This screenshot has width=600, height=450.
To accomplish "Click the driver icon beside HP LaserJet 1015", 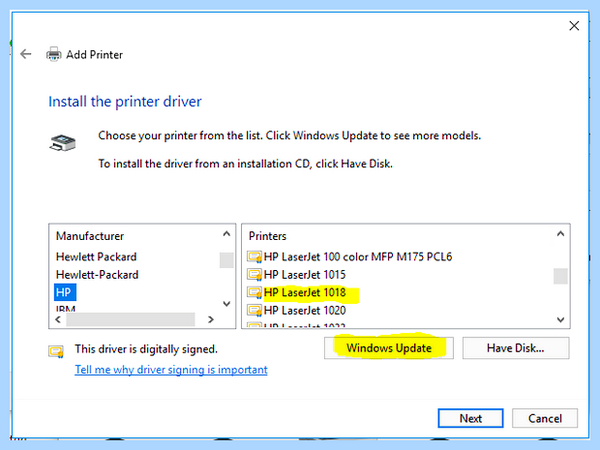I will tap(254, 275).
